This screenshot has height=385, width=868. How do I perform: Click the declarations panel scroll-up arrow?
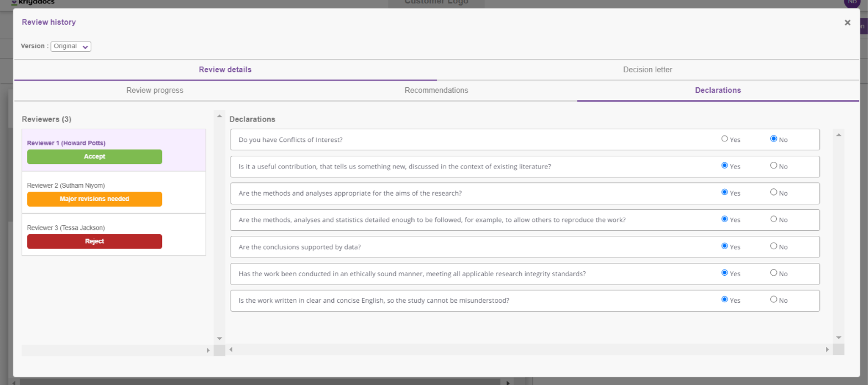(x=839, y=135)
